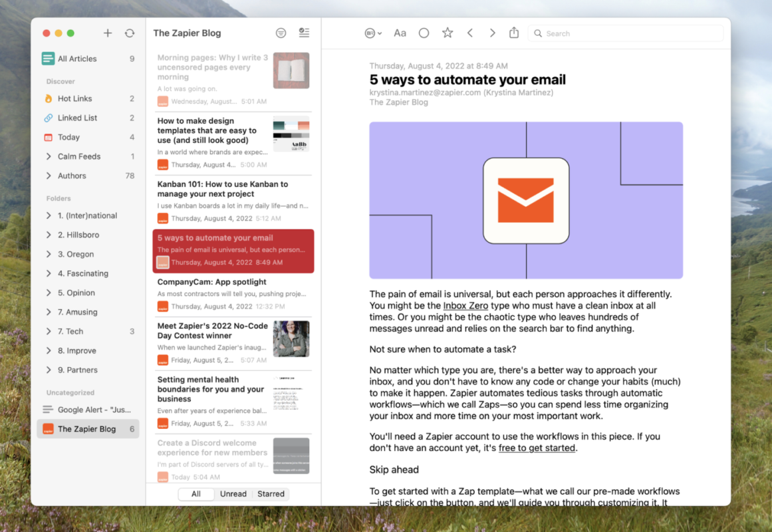Click the No-Code Day winner photo thumbnail
The width and height of the screenshot is (772, 532).
coord(291,339)
